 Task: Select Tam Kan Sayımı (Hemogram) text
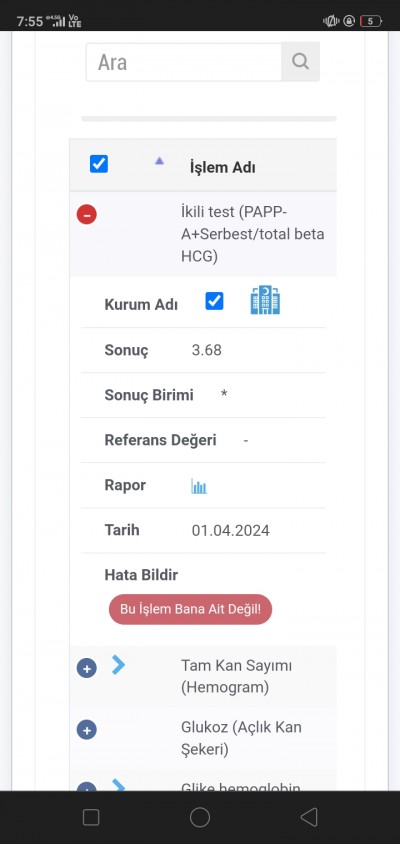click(236, 677)
